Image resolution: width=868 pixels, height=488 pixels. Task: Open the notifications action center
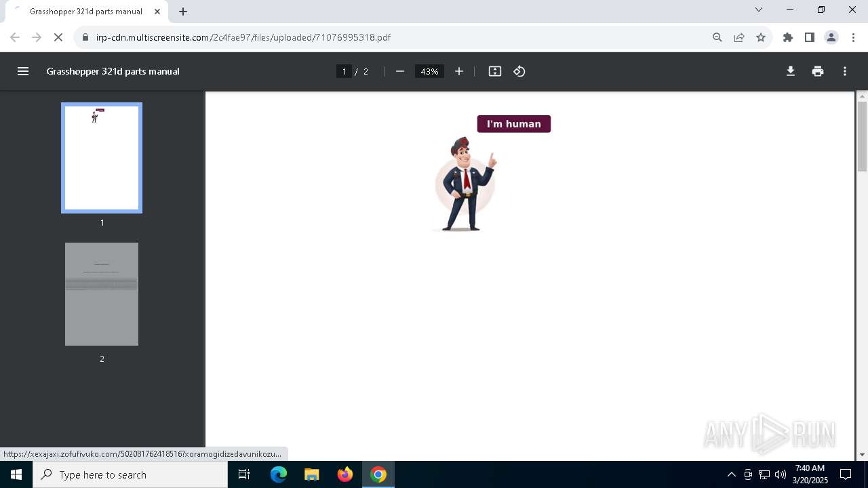(x=846, y=474)
